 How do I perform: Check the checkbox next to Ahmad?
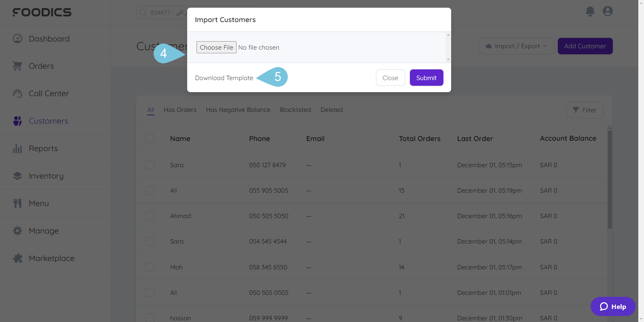coord(150,216)
